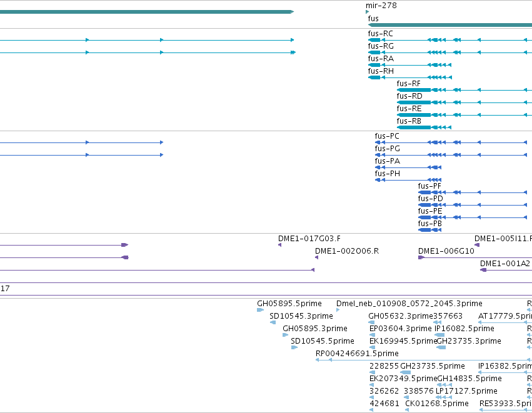532x413 pixels.
Task: Click the 326262 EST label
Action: click(384, 391)
